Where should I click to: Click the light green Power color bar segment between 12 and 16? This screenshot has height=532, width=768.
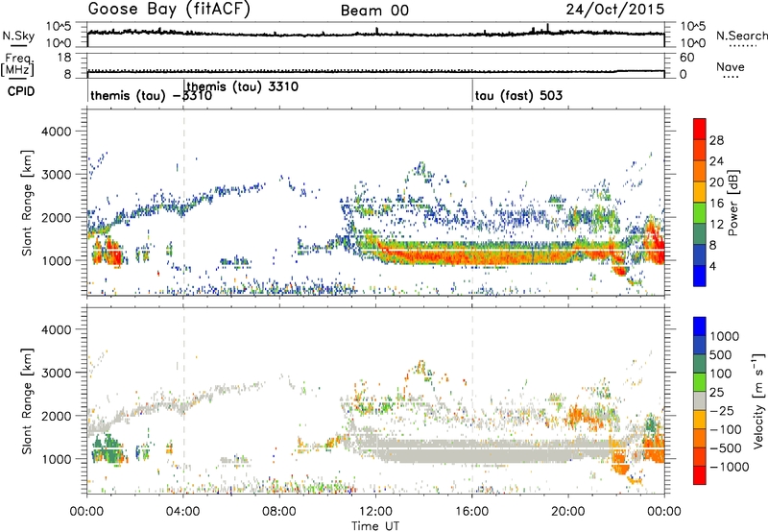700,213
